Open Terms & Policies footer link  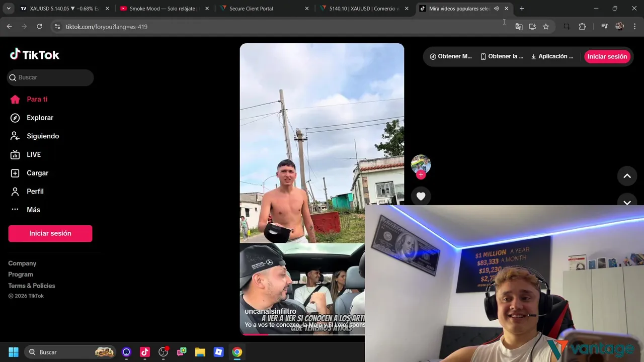[x=32, y=286]
